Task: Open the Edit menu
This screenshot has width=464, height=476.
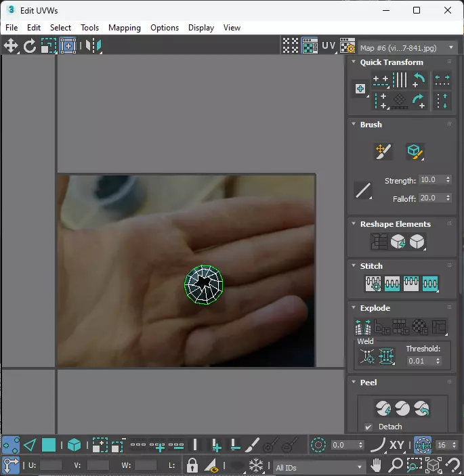Action: (x=34, y=28)
